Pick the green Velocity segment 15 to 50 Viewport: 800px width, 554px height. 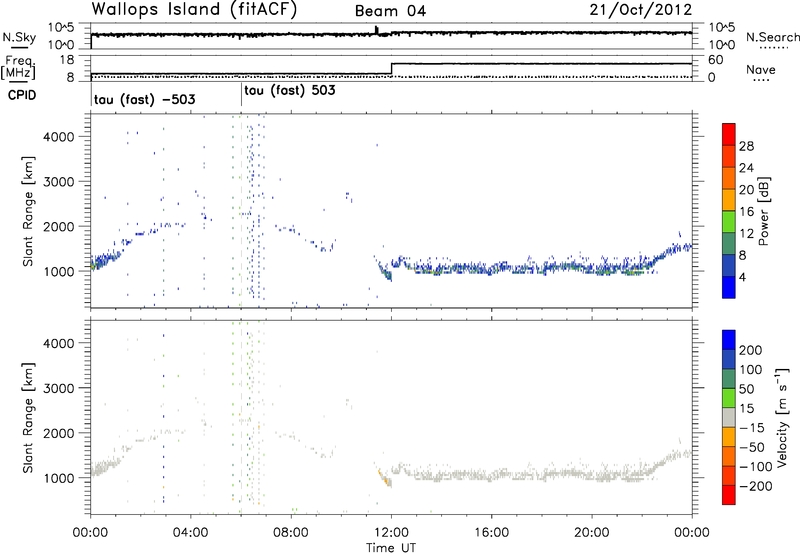tap(729, 398)
